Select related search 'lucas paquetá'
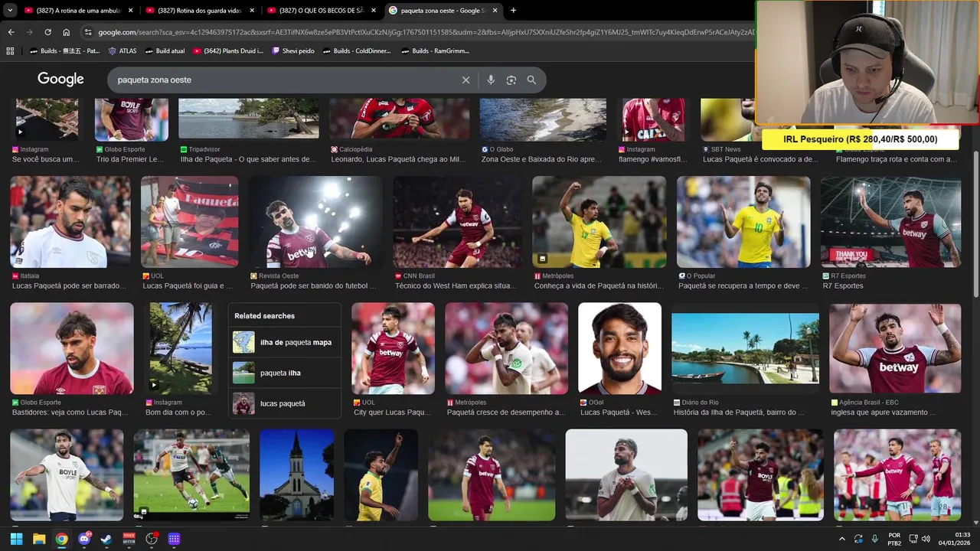Viewport: 980px width, 551px height. pos(285,403)
